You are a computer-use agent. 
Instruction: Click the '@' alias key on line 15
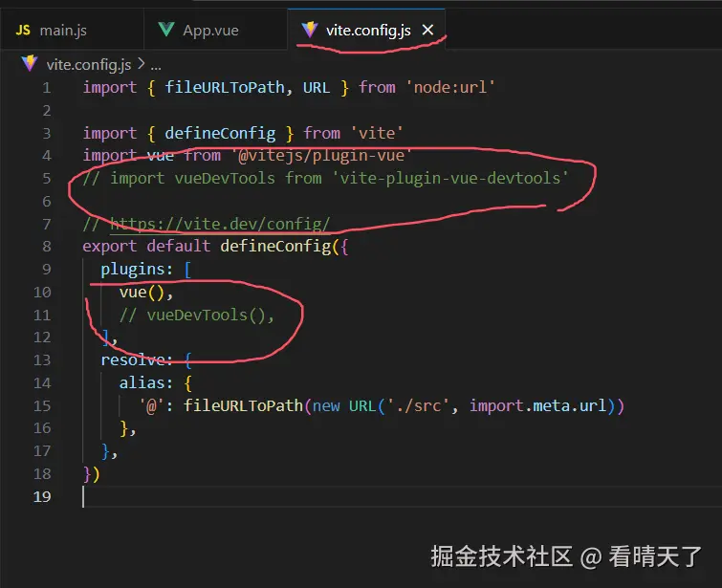pyautogui.click(x=151, y=405)
